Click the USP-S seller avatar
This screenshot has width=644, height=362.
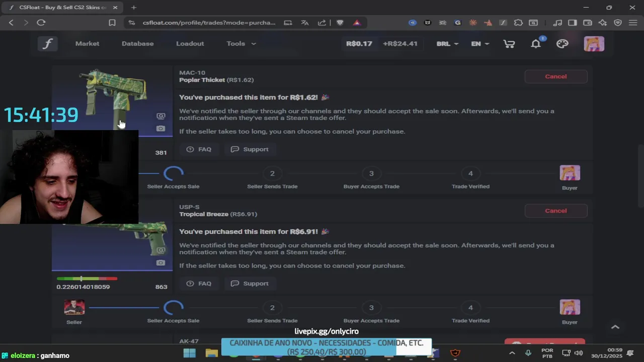click(x=74, y=307)
